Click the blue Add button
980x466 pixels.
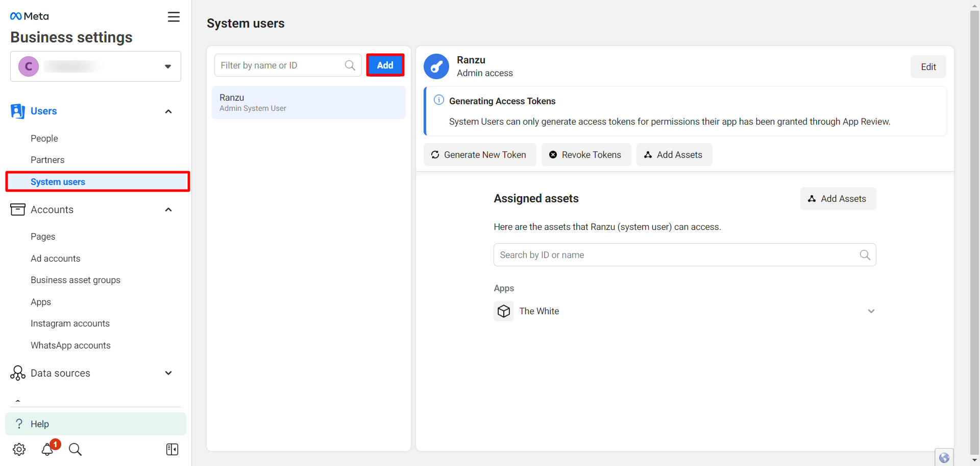click(x=385, y=65)
